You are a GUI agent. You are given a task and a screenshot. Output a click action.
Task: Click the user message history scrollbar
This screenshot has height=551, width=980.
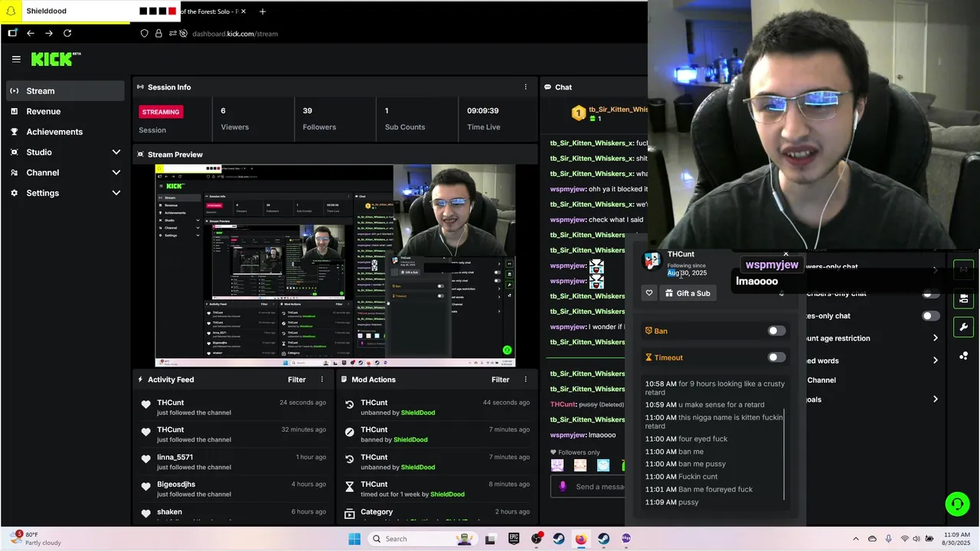[785, 455]
